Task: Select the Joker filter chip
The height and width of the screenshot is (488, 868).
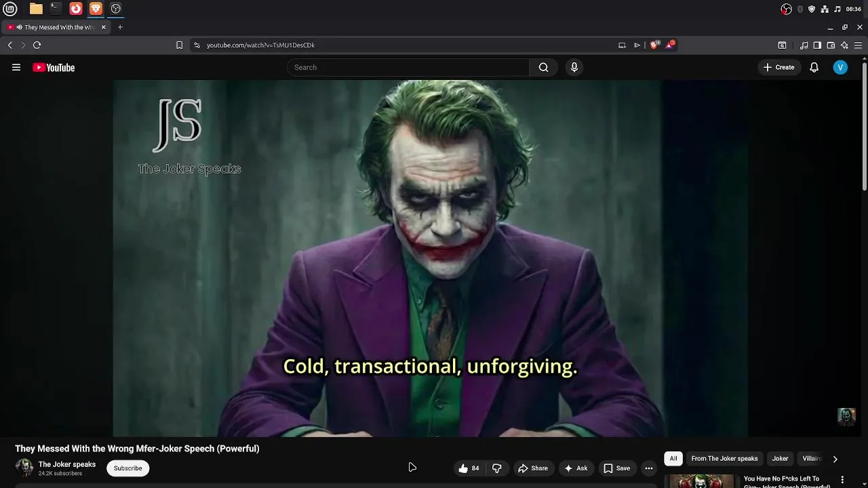Action: point(780,459)
